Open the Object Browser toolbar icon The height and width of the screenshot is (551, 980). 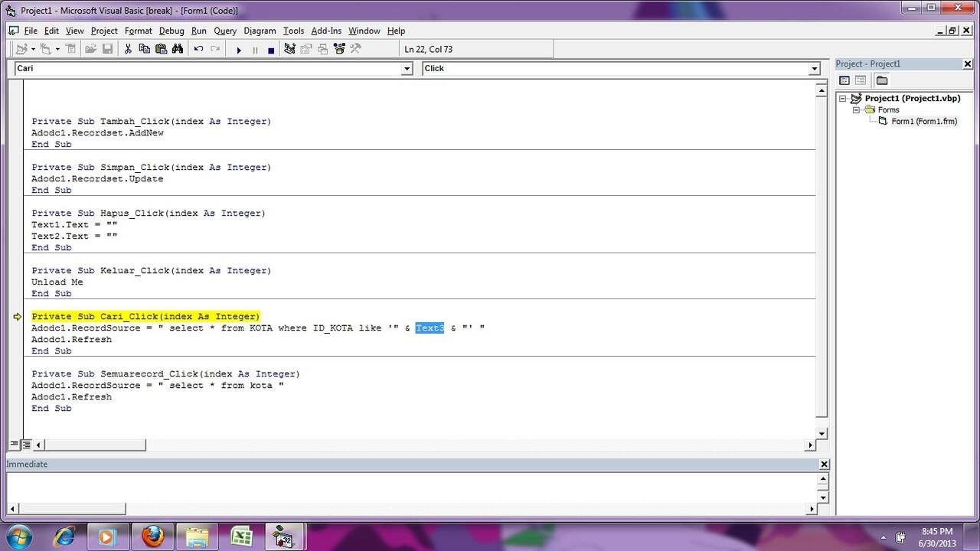click(x=339, y=49)
